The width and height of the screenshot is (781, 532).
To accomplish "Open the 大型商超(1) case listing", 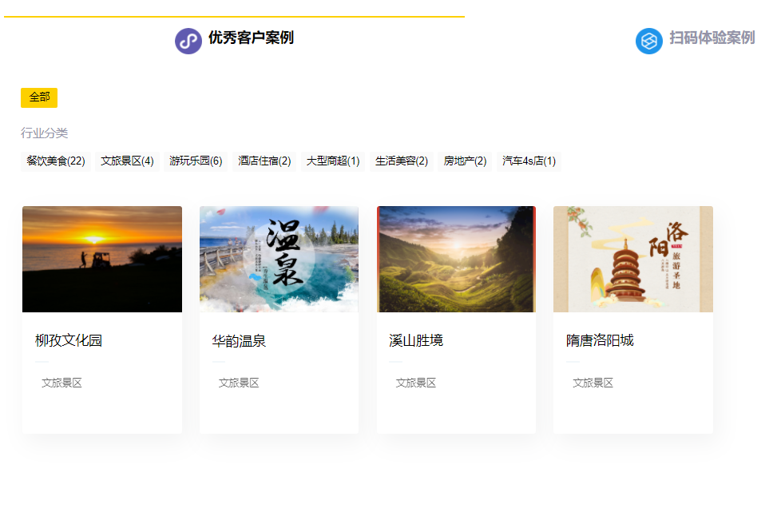I will click(x=332, y=160).
